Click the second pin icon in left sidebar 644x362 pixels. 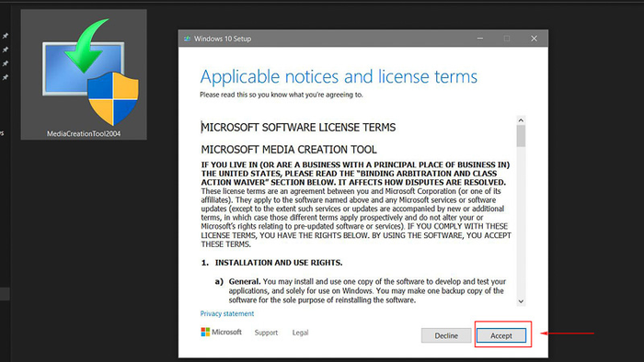tap(6, 50)
